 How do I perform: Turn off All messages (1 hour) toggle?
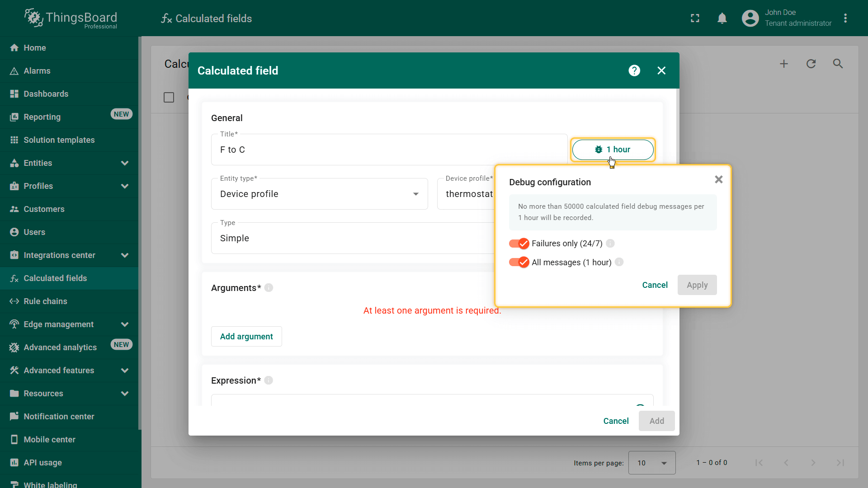click(519, 263)
